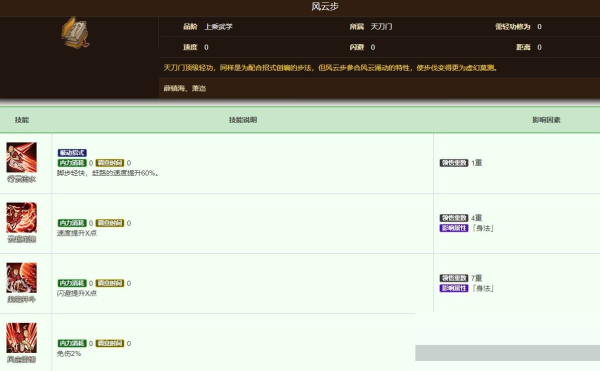Click green 内力消耗 badge above 免伤2%
Image resolution: width=600 pixels, height=371 pixels.
click(72, 343)
